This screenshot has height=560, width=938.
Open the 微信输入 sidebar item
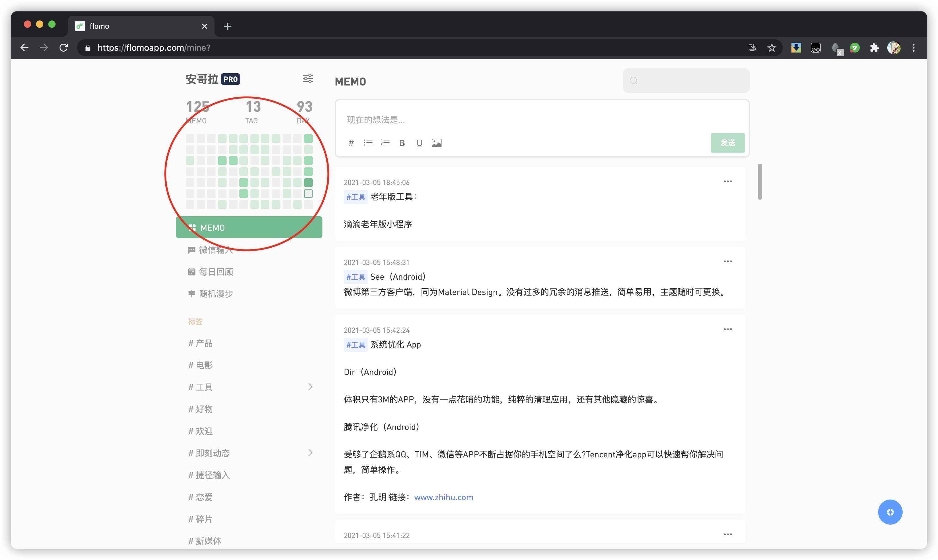tap(215, 250)
